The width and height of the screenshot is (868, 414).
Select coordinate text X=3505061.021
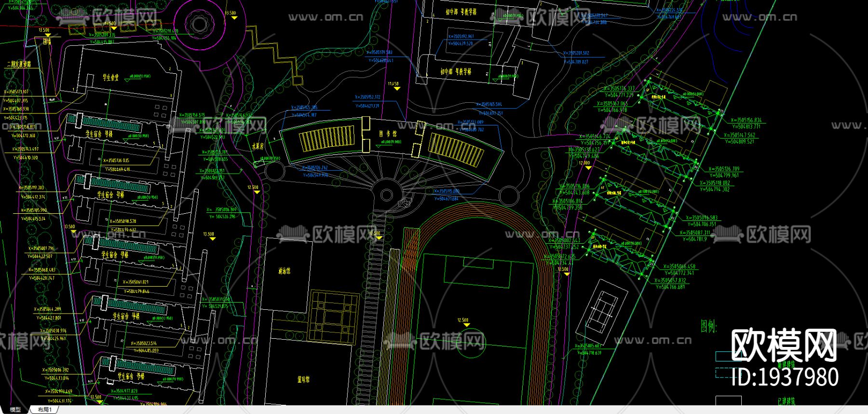136,282
